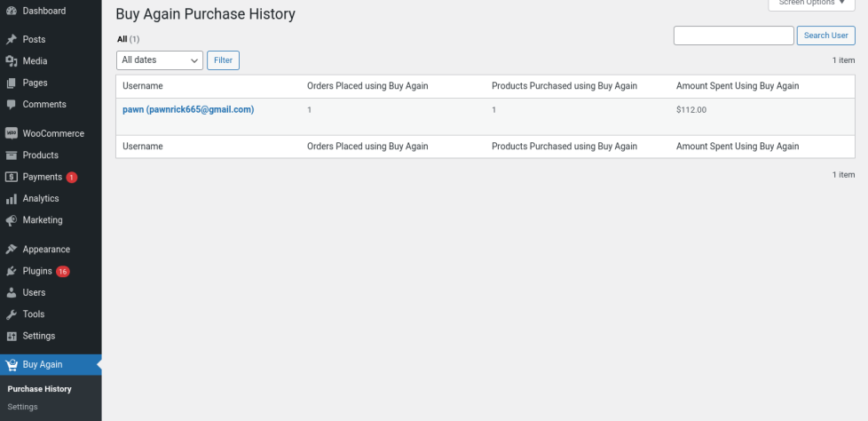Open pawn (pawnrick665@gmail.com) user link
This screenshot has width=868, height=421.
pyautogui.click(x=188, y=110)
